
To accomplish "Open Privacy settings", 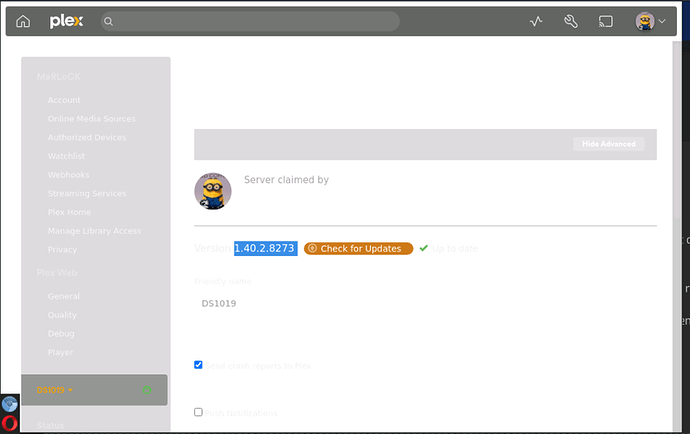I will coord(62,250).
